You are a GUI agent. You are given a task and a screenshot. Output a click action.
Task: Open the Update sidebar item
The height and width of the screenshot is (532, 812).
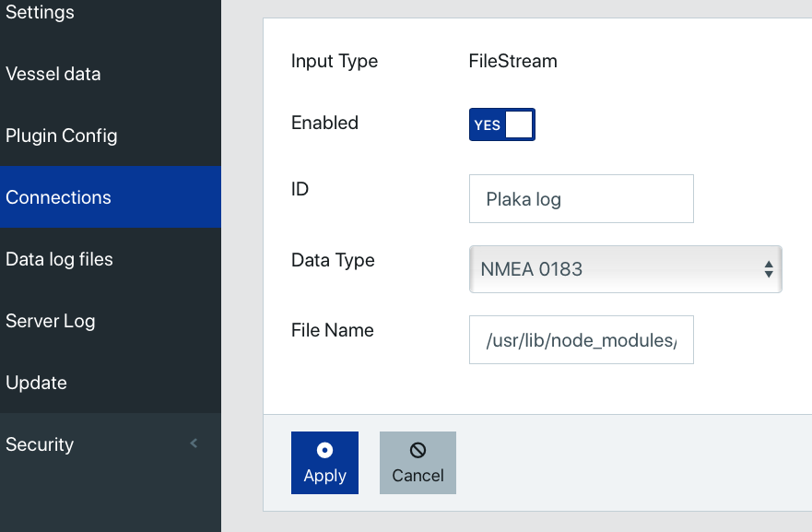click(x=111, y=383)
